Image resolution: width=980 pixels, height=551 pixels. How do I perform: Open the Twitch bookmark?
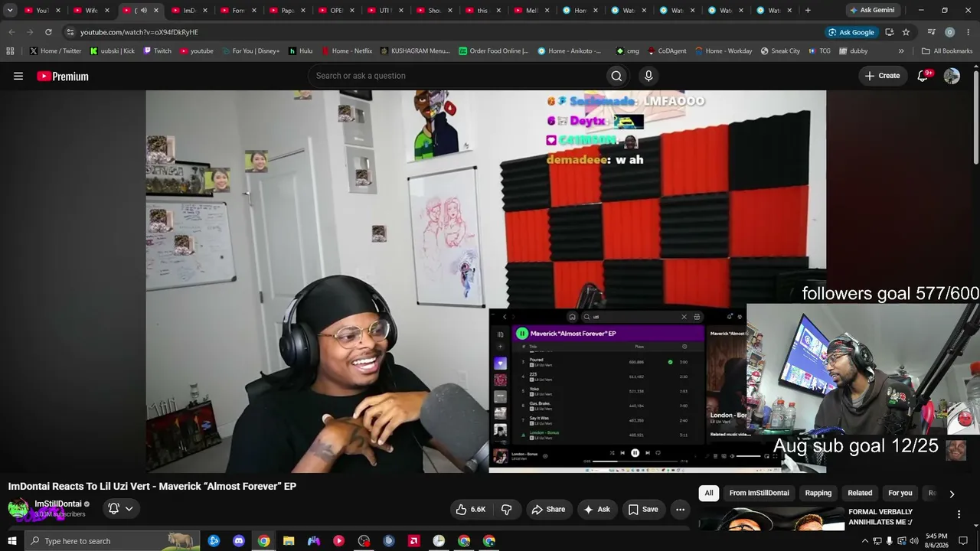coord(158,51)
